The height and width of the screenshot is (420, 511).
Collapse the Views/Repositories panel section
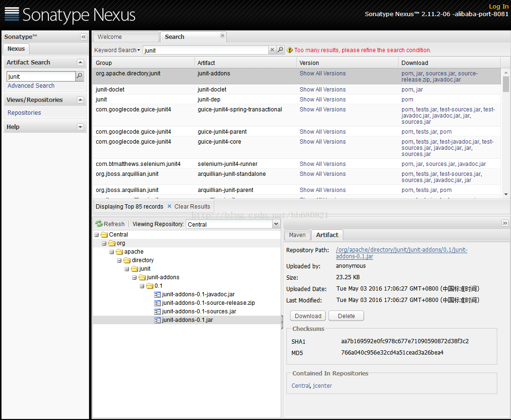tap(80, 100)
